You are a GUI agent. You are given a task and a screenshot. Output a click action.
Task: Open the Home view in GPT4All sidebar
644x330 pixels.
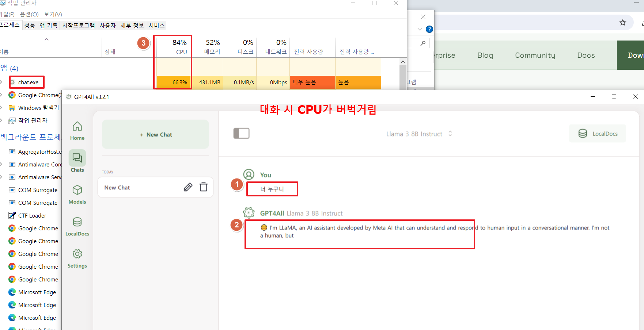[77, 131]
